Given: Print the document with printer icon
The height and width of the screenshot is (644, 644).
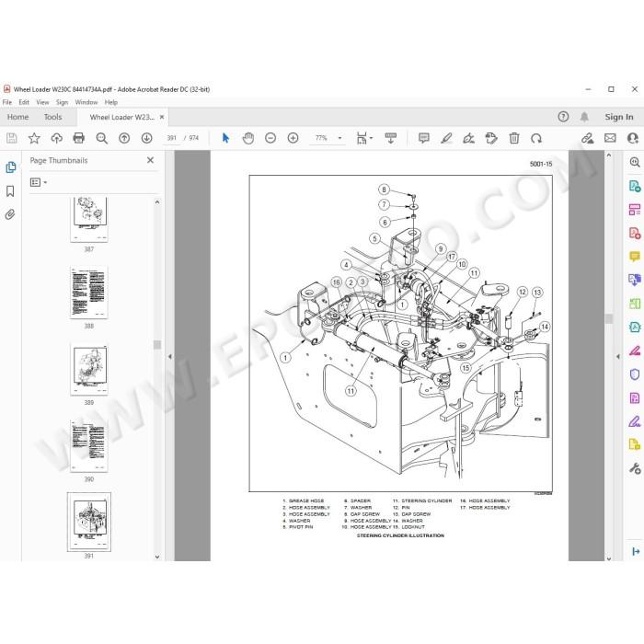Looking at the screenshot, I should (79, 138).
